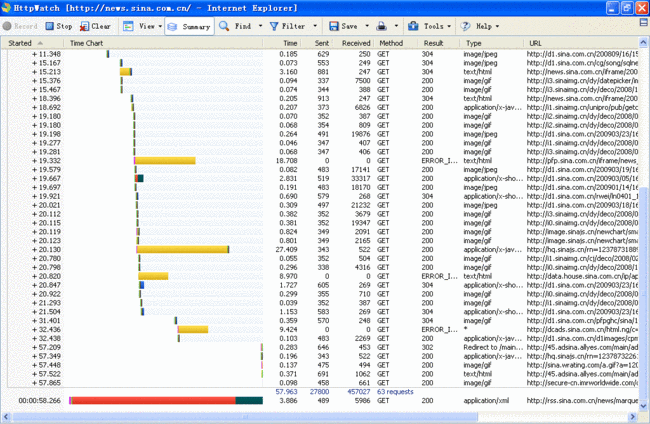
Task: Open the Help question icon
Action: [465, 26]
